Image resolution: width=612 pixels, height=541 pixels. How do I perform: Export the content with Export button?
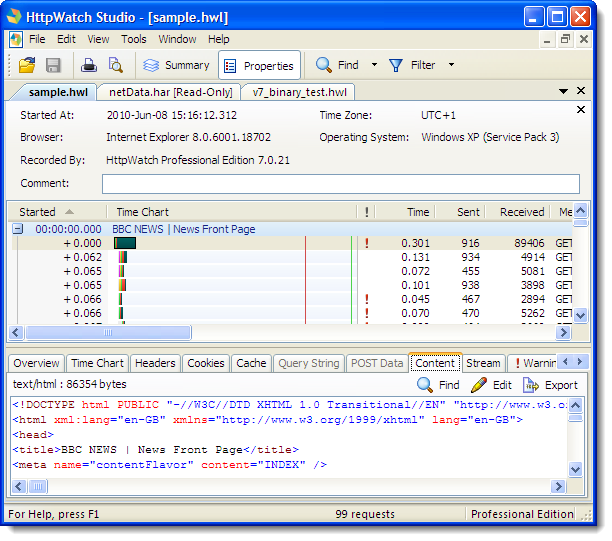[x=550, y=385]
